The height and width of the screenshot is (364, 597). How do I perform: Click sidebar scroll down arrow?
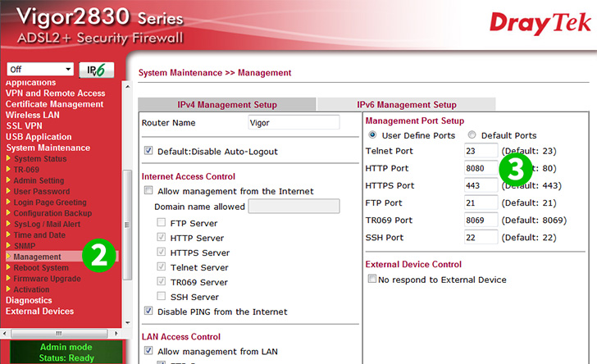(128, 322)
